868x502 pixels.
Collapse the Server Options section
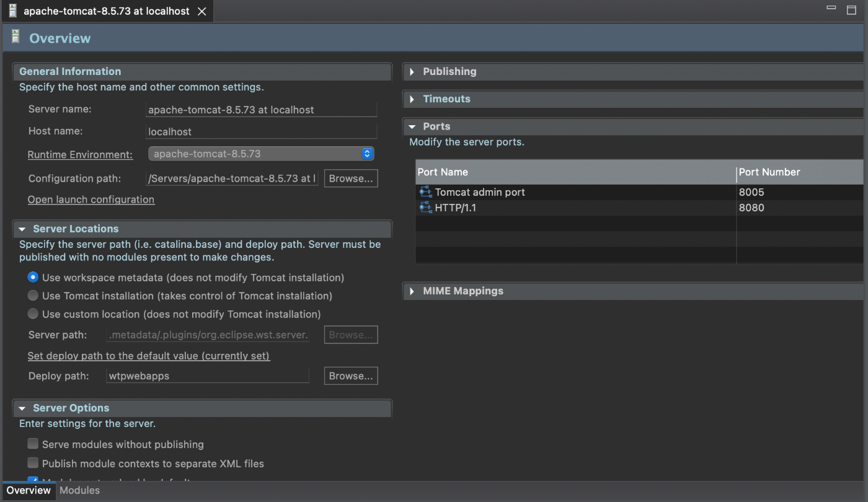[x=22, y=408]
